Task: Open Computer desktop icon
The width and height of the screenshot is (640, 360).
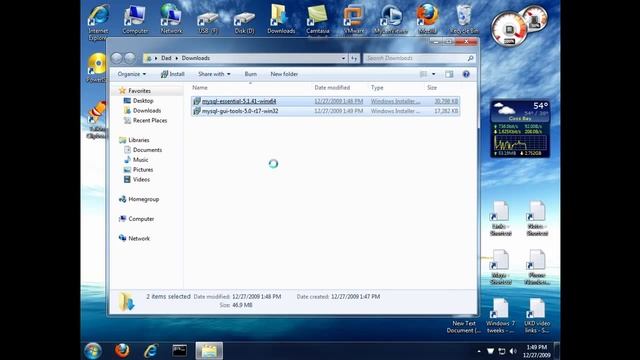Action: click(135, 19)
